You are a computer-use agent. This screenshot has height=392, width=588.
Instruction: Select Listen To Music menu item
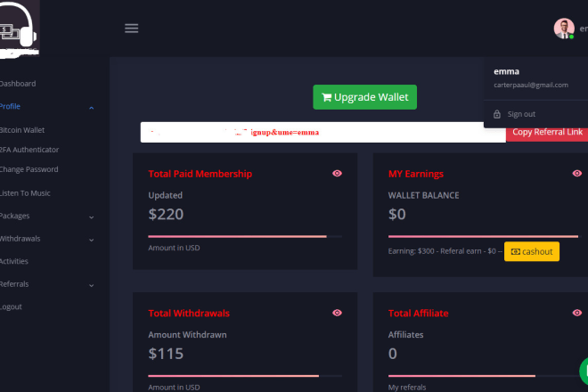pyautogui.click(x=26, y=193)
